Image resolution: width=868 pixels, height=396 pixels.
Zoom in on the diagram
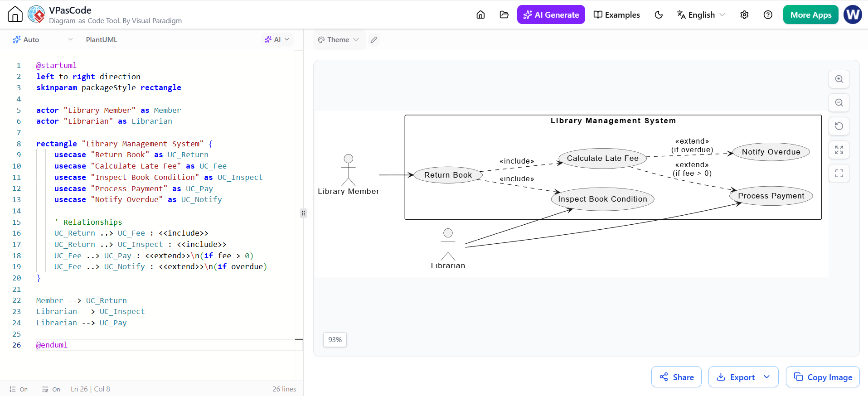click(839, 79)
